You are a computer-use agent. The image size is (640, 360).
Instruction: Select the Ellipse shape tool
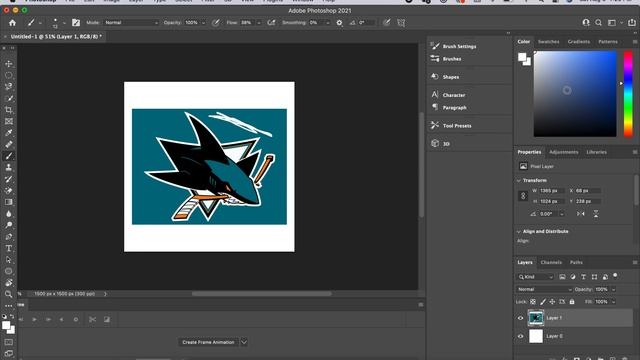(x=9, y=271)
